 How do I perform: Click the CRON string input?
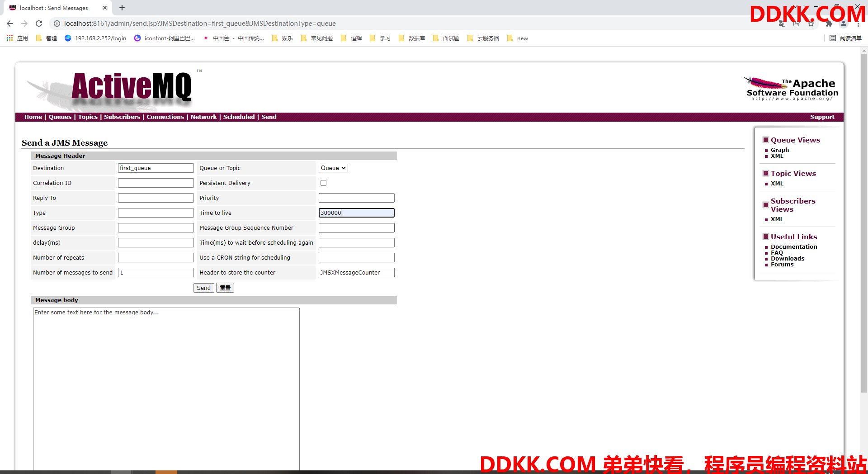357,257
